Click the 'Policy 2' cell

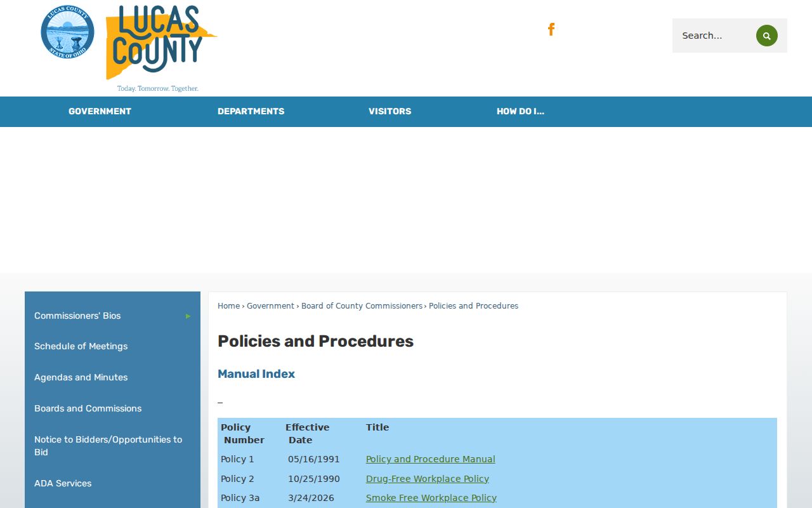click(237, 479)
